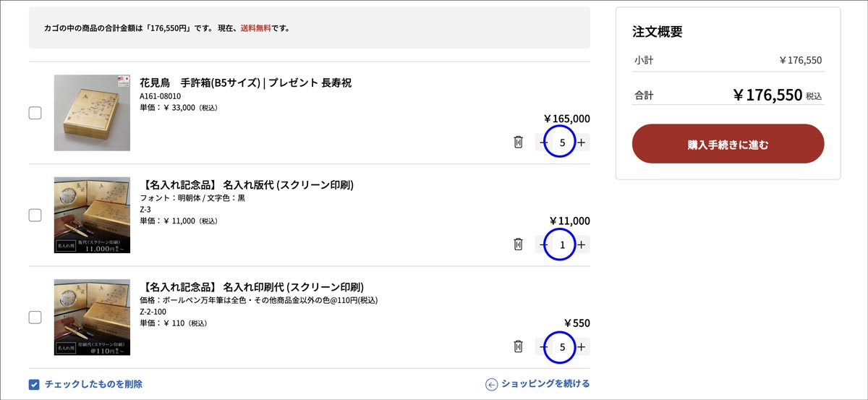Click the 名入れ印刷代 product title
This screenshot has height=400, width=868.
(252, 286)
